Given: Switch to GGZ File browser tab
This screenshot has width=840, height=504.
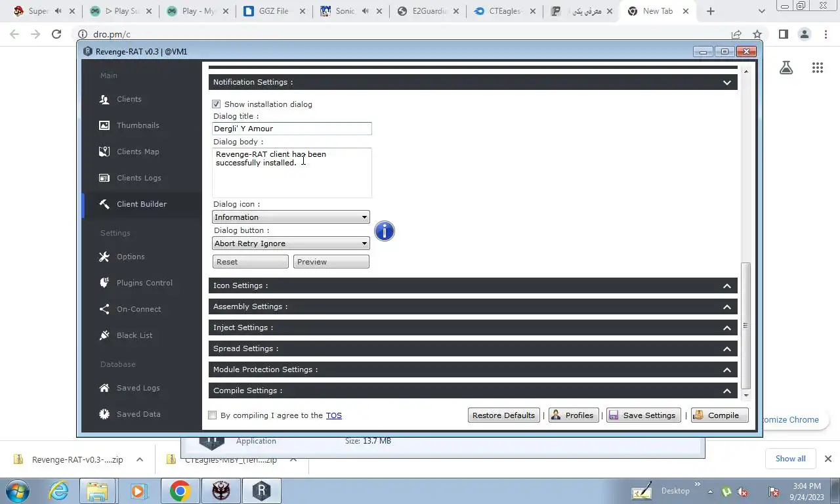Looking at the screenshot, I should coord(274,11).
